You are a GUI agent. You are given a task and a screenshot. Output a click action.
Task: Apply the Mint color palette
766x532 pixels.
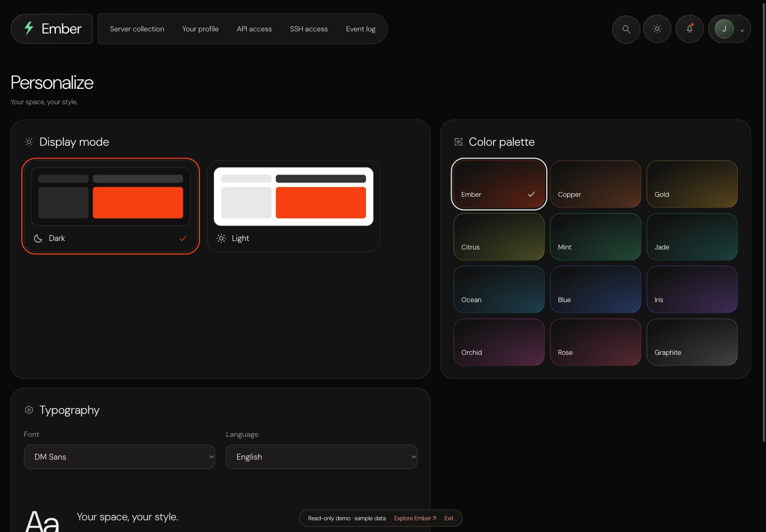click(596, 237)
